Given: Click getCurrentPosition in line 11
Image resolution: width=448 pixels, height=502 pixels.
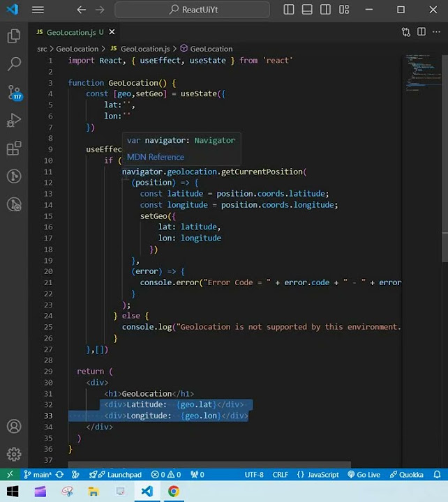Looking at the screenshot, I should tap(262, 172).
